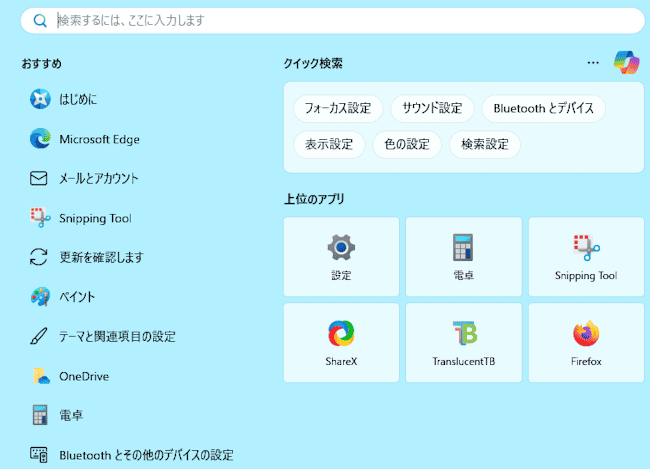
Task: Click the 更新を確認します refresh icon
Action: [39, 257]
